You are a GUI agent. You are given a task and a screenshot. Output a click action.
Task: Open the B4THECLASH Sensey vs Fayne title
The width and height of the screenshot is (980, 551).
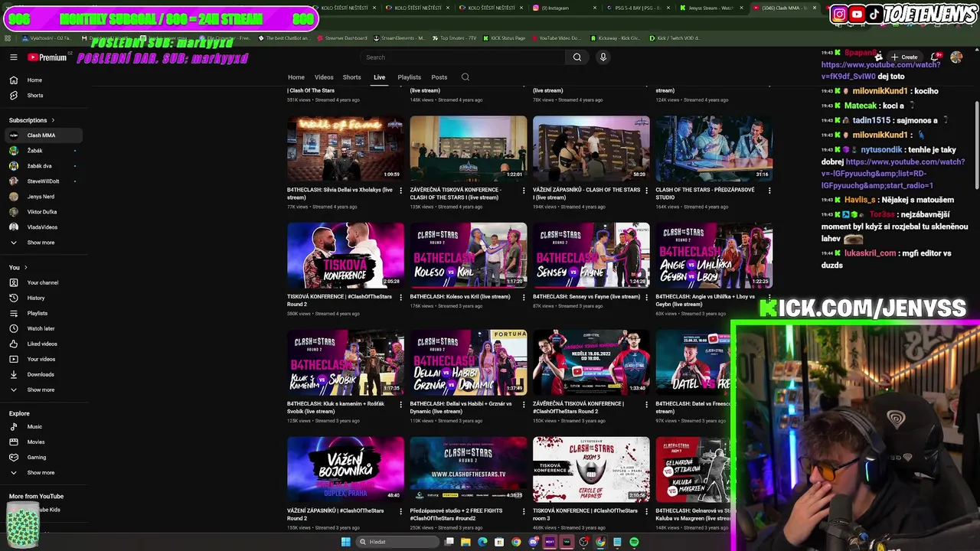coord(586,297)
